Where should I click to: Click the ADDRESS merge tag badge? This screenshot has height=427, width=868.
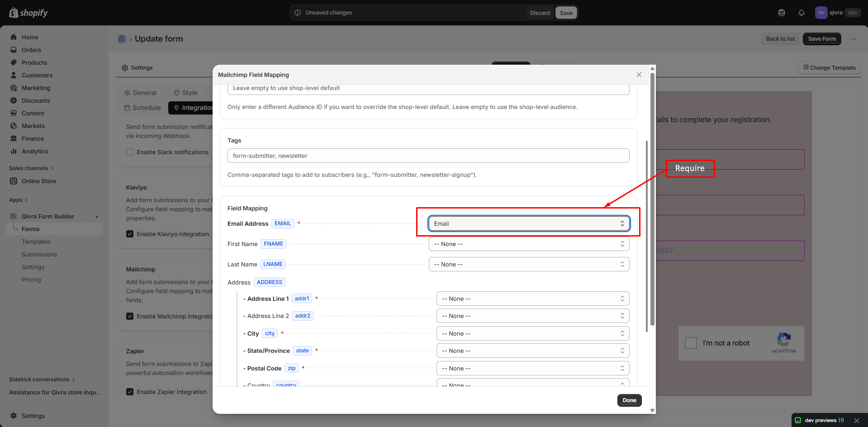(x=269, y=282)
